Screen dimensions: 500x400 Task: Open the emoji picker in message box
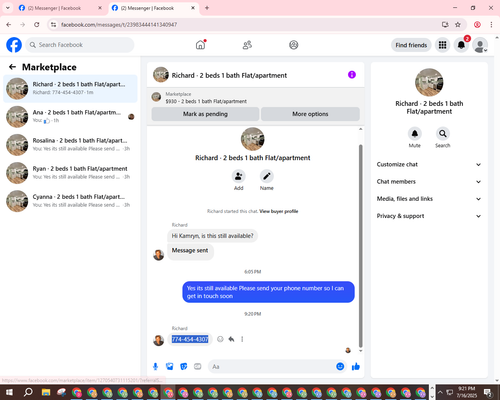click(340, 367)
